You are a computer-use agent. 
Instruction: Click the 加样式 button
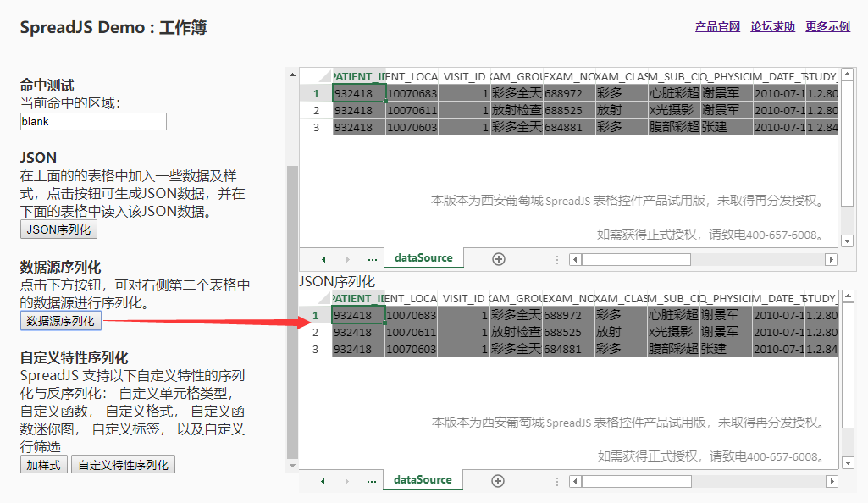click(44, 465)
